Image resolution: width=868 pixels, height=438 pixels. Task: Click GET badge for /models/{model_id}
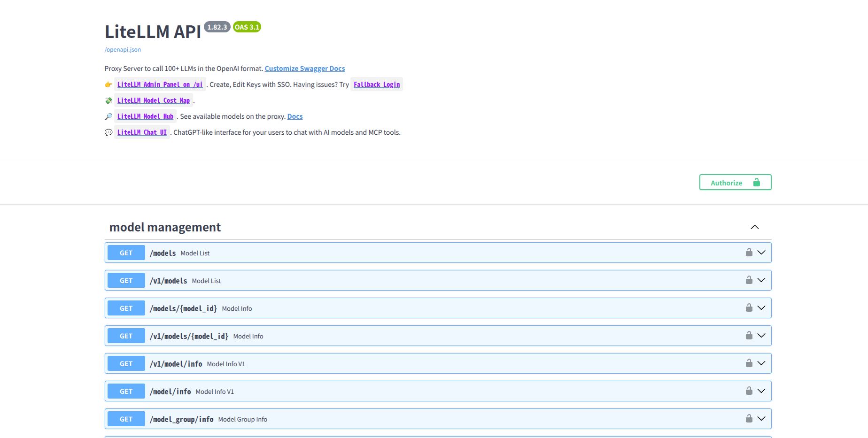(x=126, y=308)
